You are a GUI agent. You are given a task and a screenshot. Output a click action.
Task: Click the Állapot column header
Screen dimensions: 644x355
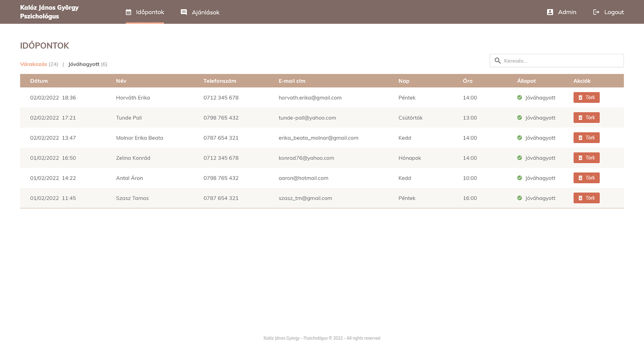coord(526,81)
